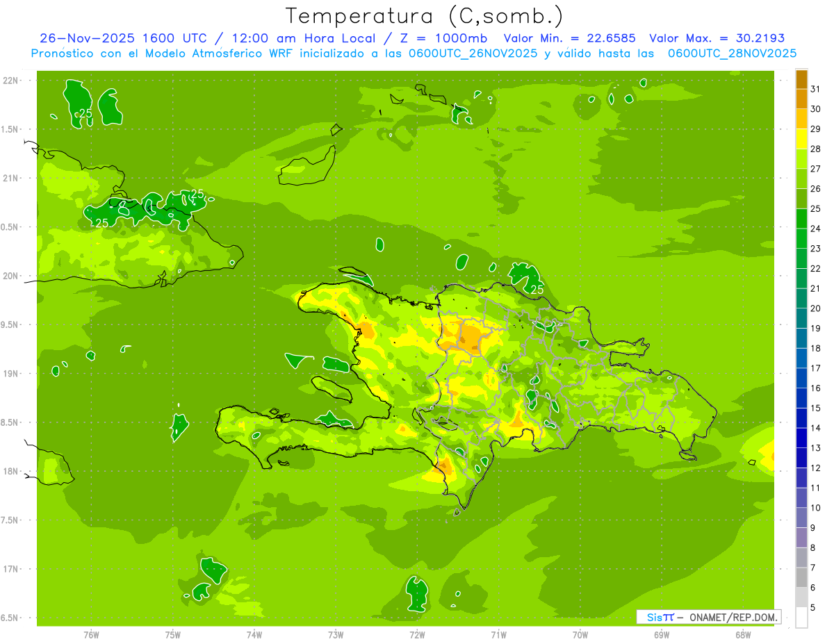
Task: Select the orange swatch between 30 and 31
Action: click(x=801, y=99)
